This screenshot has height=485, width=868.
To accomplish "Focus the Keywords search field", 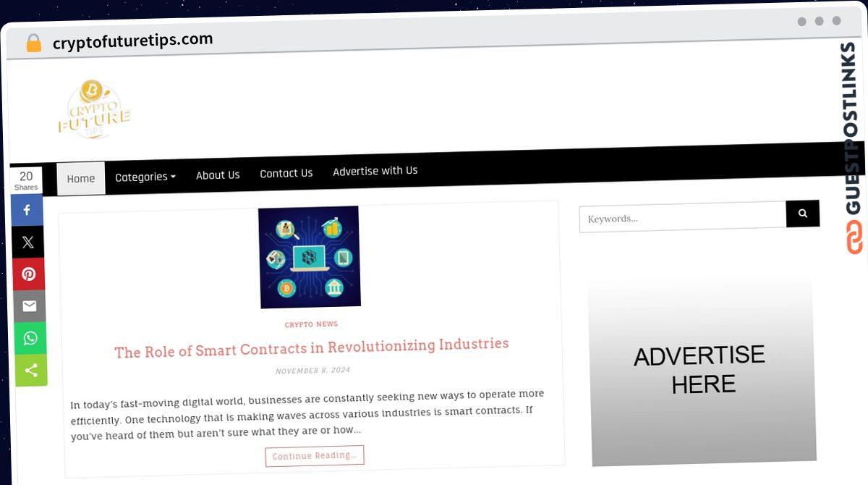I will pyautogui.click(x=683, y=217).
